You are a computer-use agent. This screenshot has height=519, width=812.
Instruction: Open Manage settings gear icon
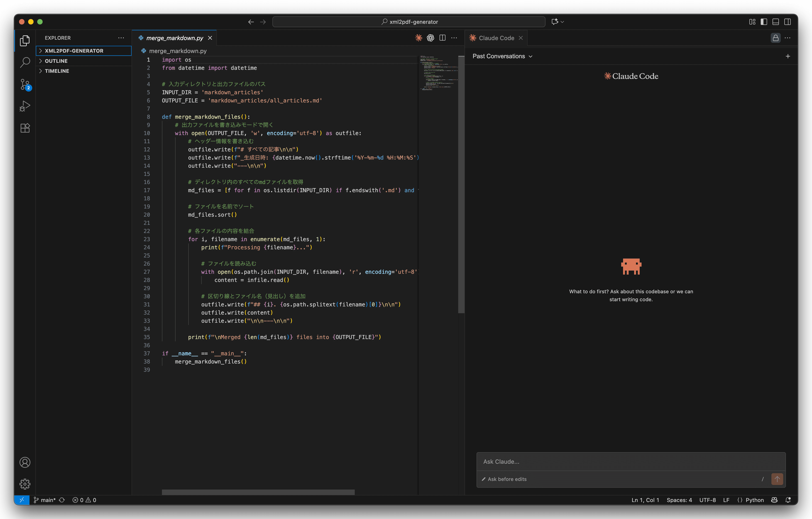pyautogui.click(x=25, y=484)
